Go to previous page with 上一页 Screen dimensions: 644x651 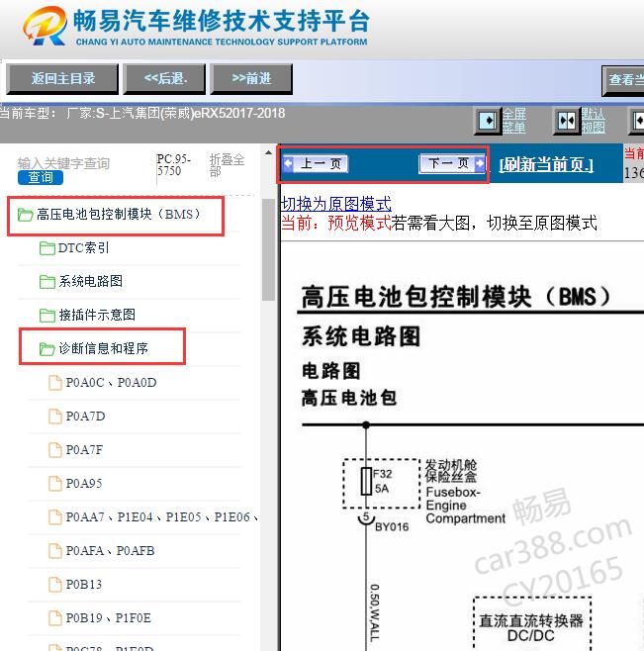[316, 164]
